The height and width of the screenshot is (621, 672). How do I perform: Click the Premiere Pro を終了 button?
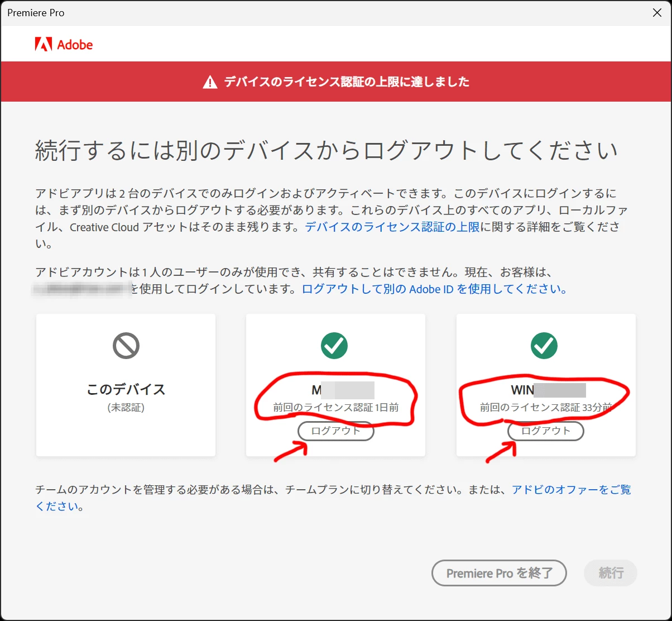click(x=499, y=573)
